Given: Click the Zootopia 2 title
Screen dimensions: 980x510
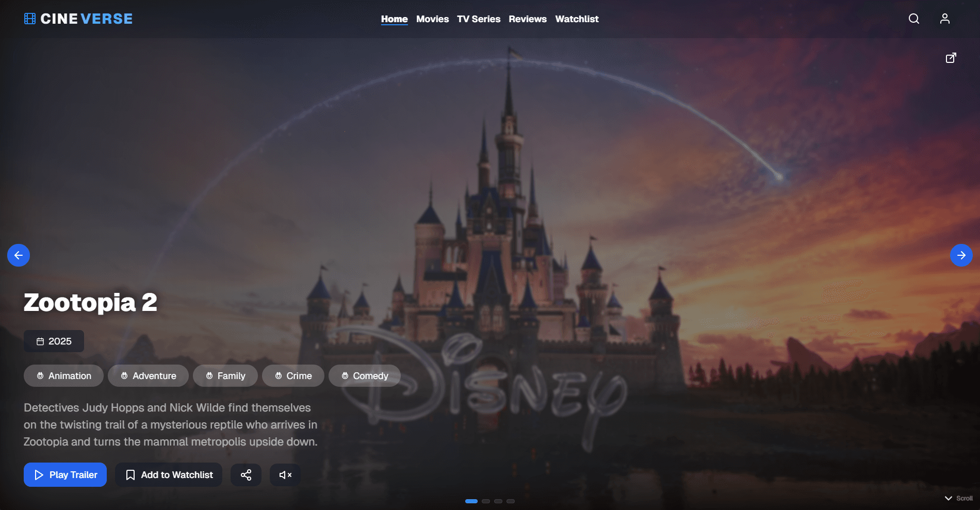Looking at the screenshot, I should (90, 303).
